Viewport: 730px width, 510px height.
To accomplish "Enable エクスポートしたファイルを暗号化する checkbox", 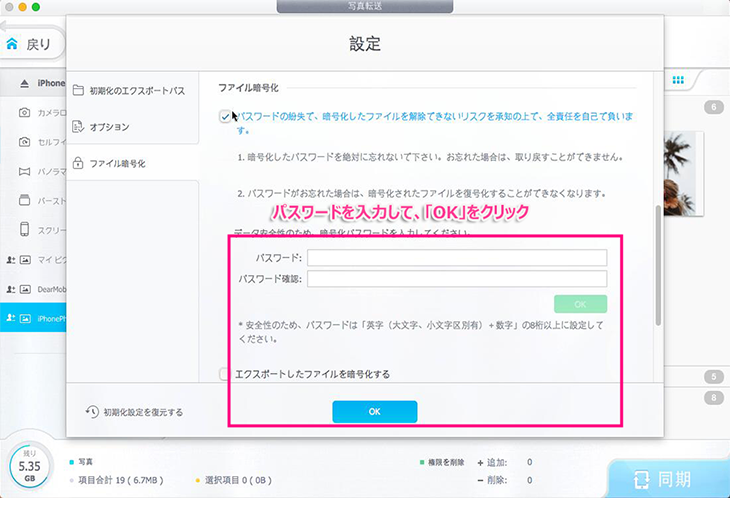I will click(x=225, y=374).
